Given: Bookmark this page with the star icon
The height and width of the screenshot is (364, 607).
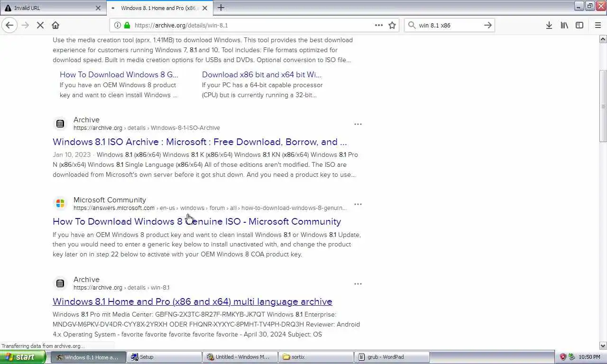Looking at the screenshot, I should (392, 25).
